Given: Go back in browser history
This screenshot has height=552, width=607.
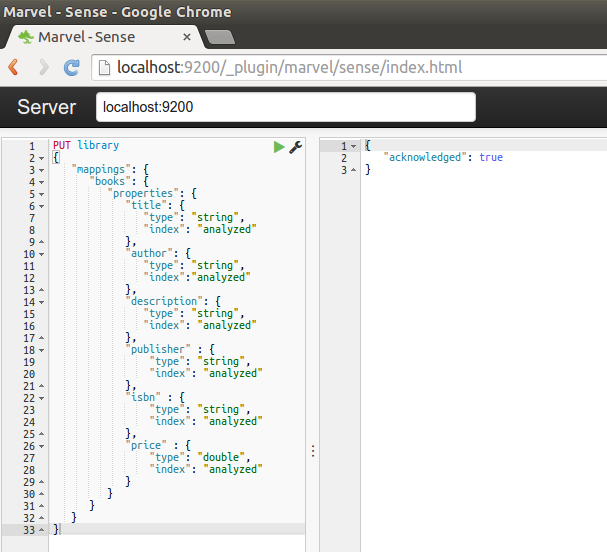Looking at the screenshot, I should coord(14,67).
